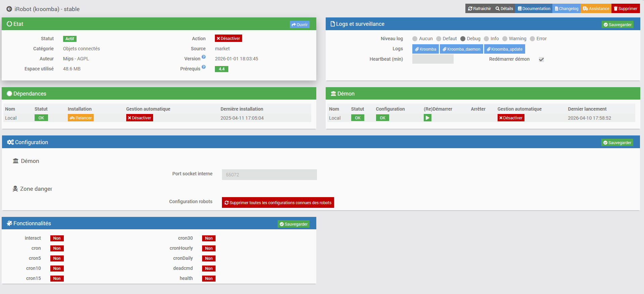Save the Fonctionnalités panel with Sauvegarder
The height and width of the screenshot is (294, 644).
point(293,224)
